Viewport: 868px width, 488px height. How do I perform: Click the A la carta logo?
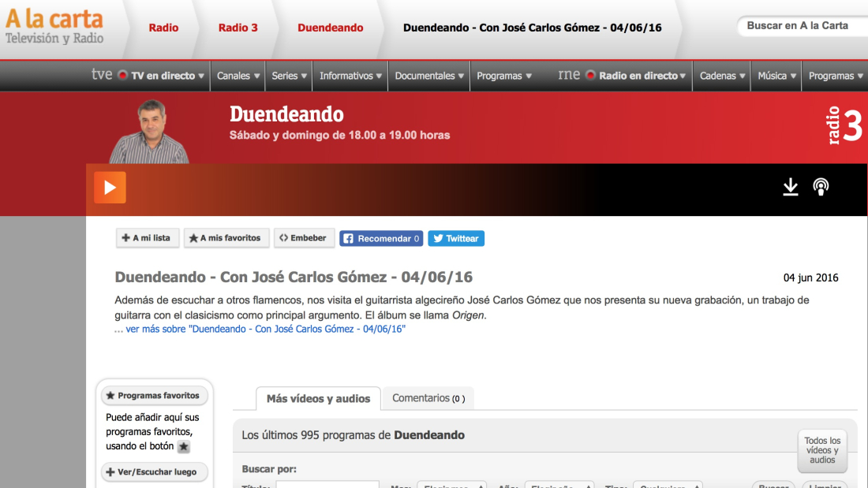54,26
